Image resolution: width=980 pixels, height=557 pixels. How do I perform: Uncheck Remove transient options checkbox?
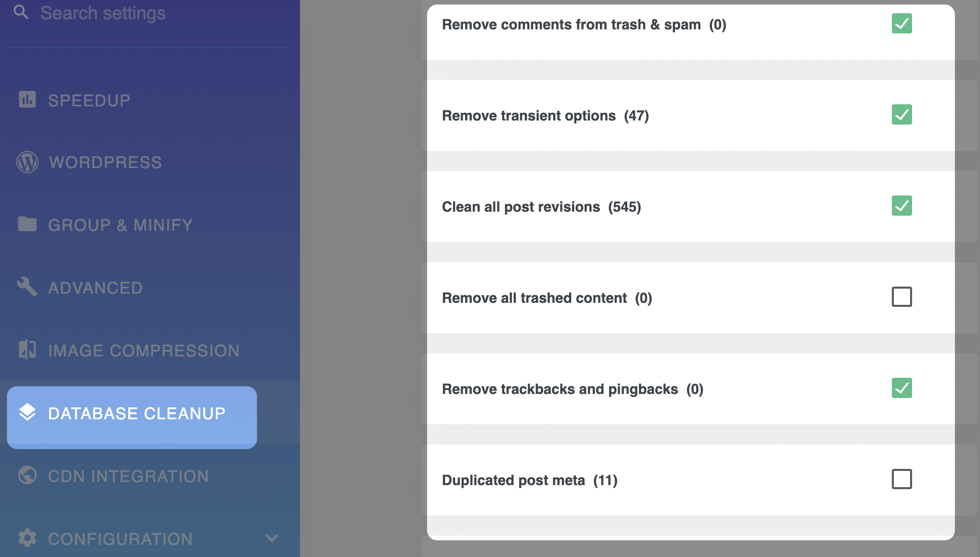[x=902, y=114]
